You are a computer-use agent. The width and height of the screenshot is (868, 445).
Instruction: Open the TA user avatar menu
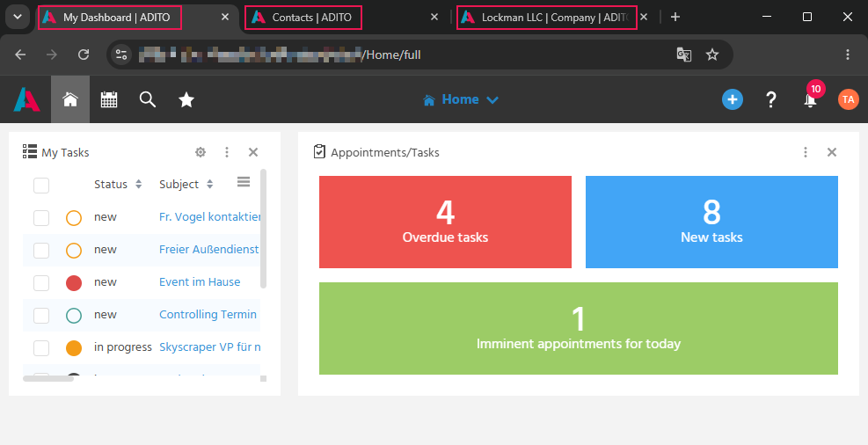click(x=848, y=99)
